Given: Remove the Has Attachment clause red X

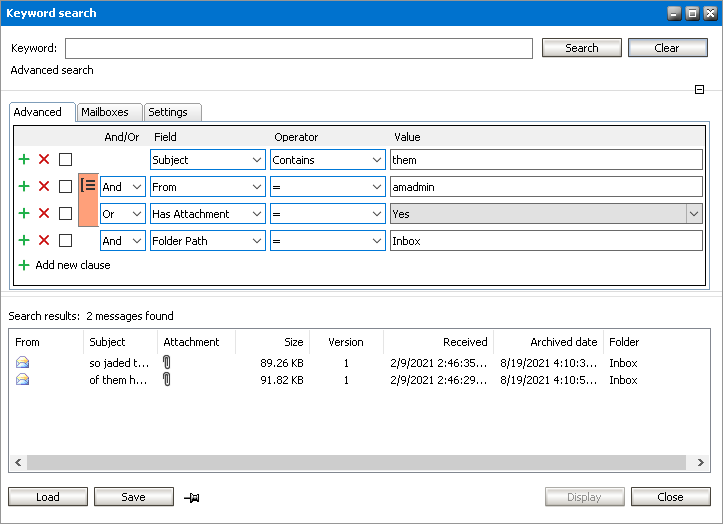Looking at the screenshot, I should pyautogui.click(x=44, y=213).
